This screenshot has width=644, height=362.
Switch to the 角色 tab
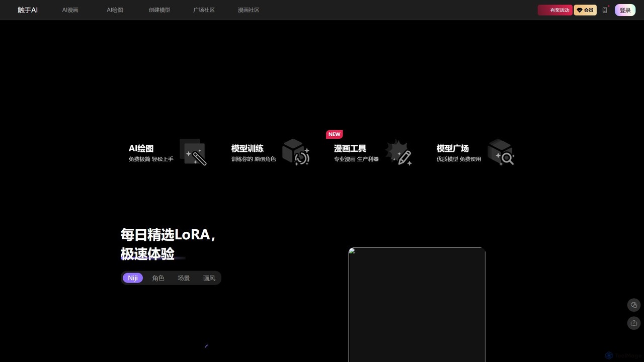tap(158, 278)
